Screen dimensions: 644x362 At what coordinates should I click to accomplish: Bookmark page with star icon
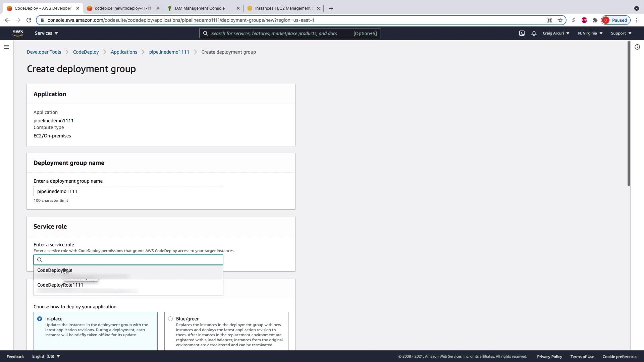click(x=560, y=20)
